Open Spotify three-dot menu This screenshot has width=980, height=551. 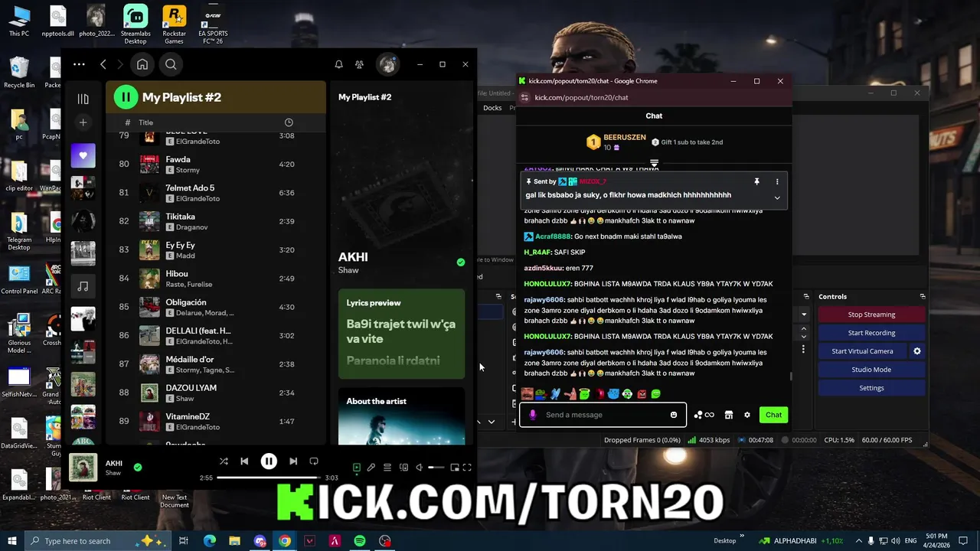coord(79,64)
